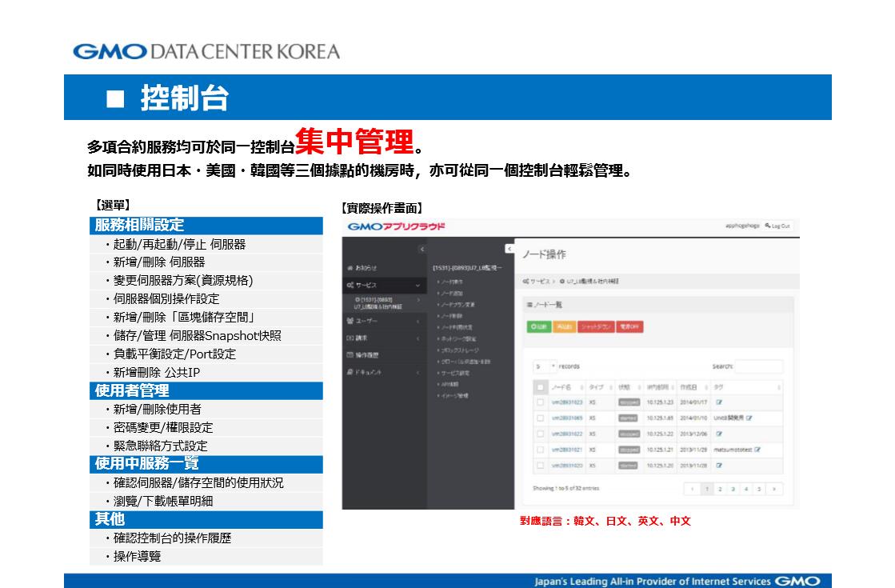Click the green start button

(x=539, y=326)
